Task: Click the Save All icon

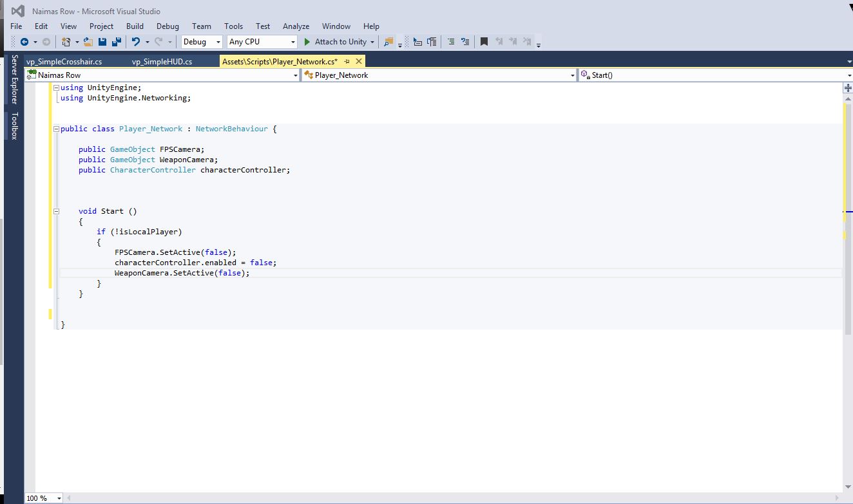Action: click(117, 42)
